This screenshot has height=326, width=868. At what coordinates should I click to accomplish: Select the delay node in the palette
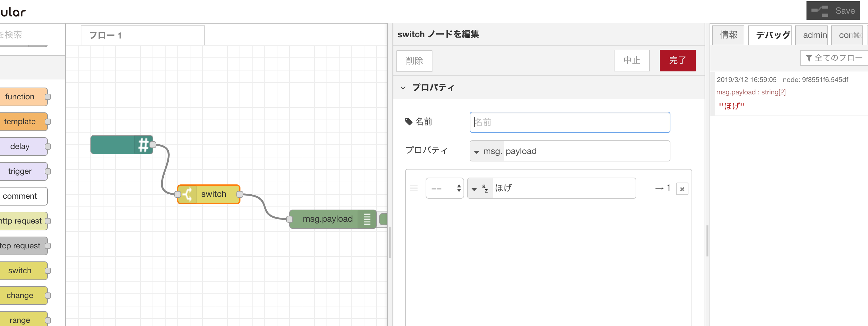(20, 146)
